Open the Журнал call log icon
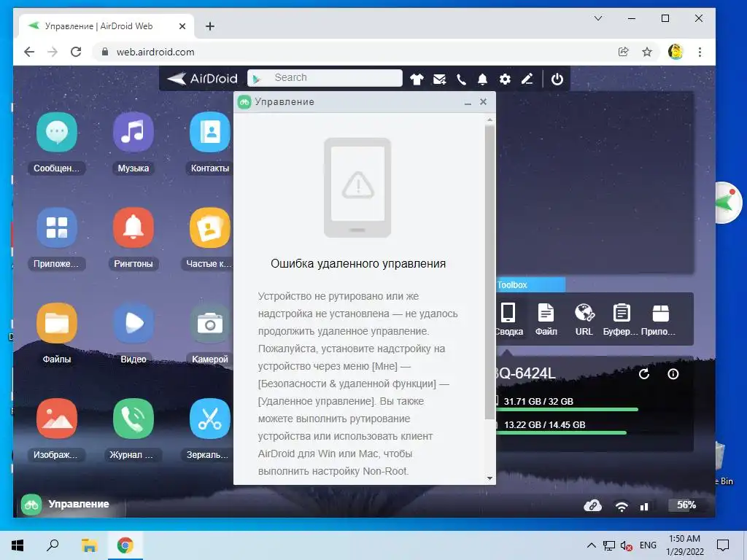The height and width of the screenshot is (560, 747). point(133,419)
